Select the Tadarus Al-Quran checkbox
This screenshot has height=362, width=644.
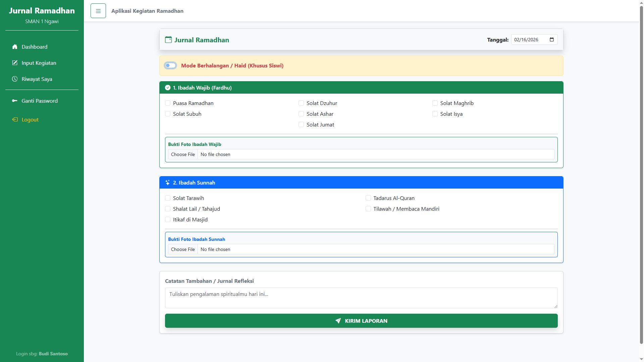pos(368,198)
